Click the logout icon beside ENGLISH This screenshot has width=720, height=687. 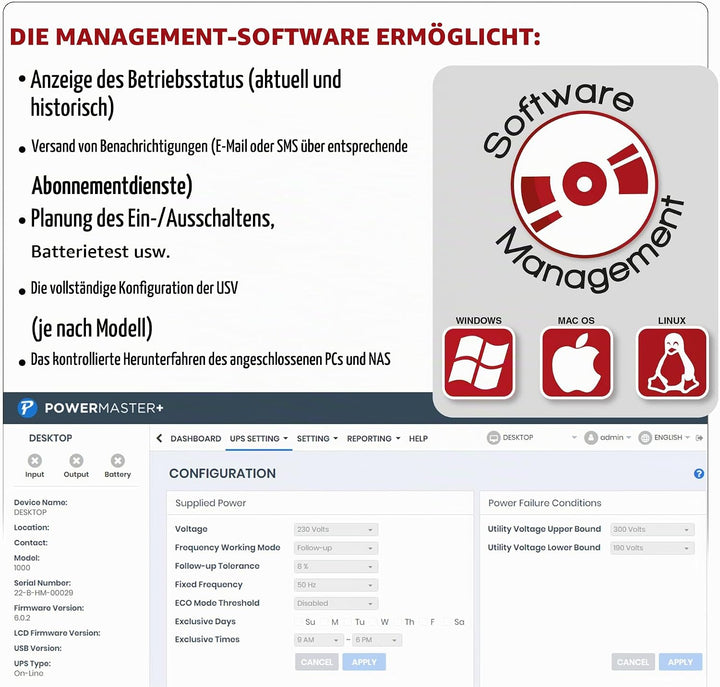(x=699, y=438)
